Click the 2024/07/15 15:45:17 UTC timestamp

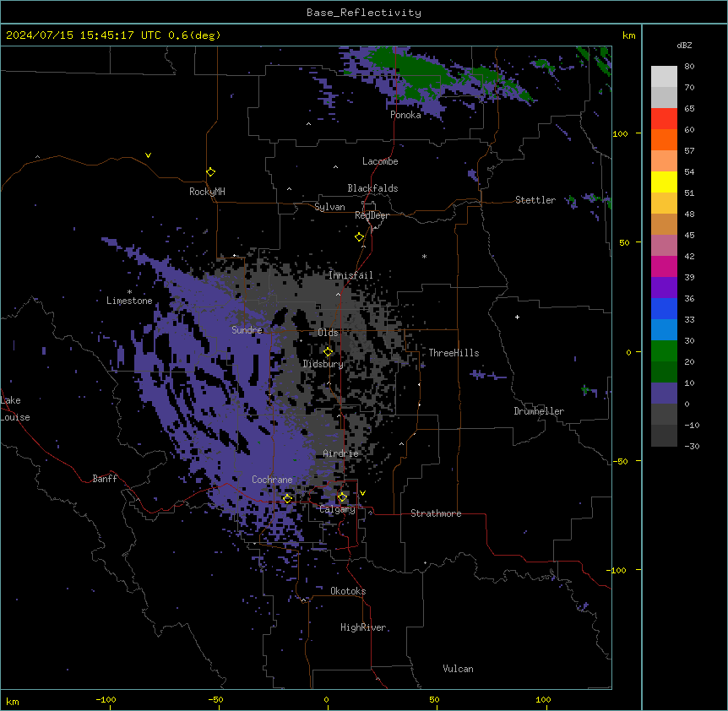click(83, 35)
